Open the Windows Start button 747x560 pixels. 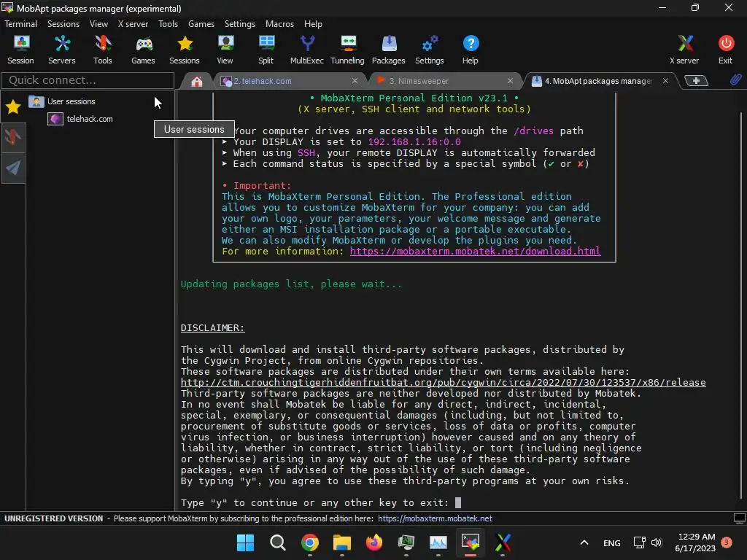point(245,542)
